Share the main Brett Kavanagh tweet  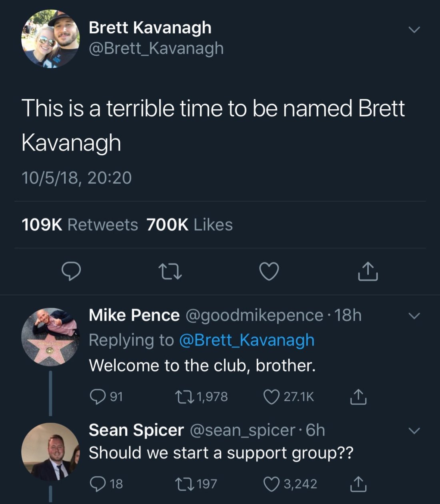368,271
